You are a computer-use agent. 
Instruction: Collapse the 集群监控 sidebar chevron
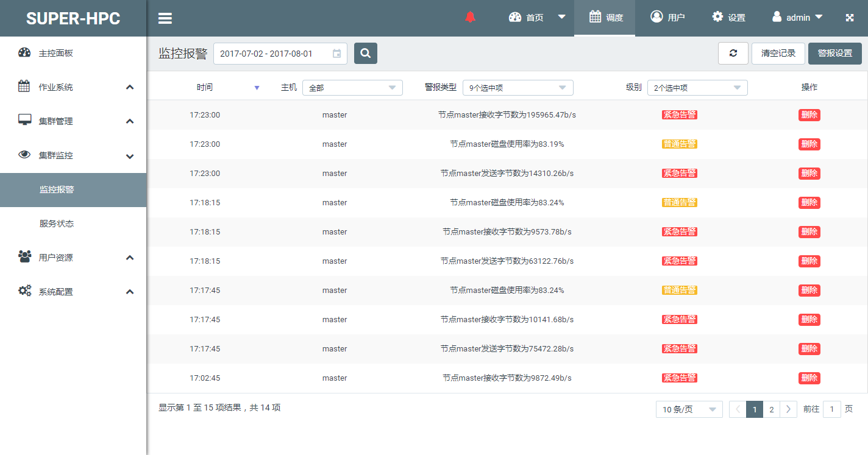click(x=130, y=156)
